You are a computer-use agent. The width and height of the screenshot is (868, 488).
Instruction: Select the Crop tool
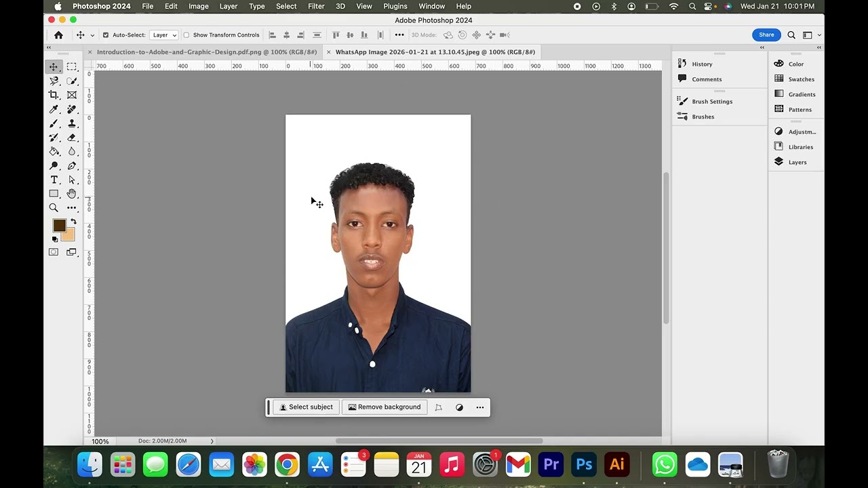click(x=54, y=95)
